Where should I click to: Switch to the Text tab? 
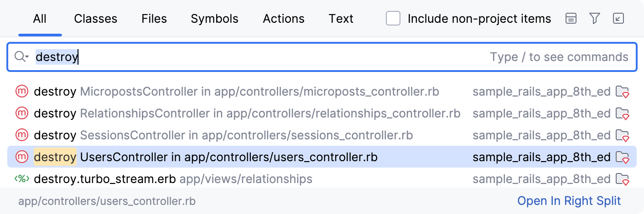pos(341,19)
